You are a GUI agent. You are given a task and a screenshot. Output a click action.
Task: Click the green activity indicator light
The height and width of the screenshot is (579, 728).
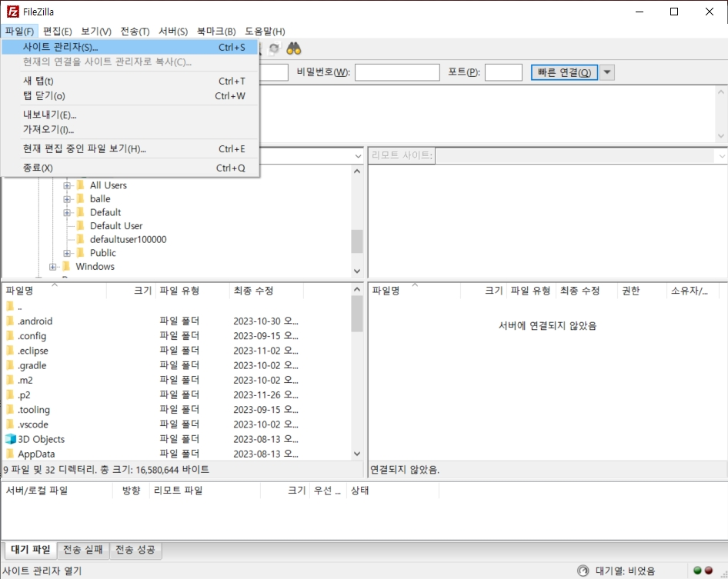[x=697, y=571]
